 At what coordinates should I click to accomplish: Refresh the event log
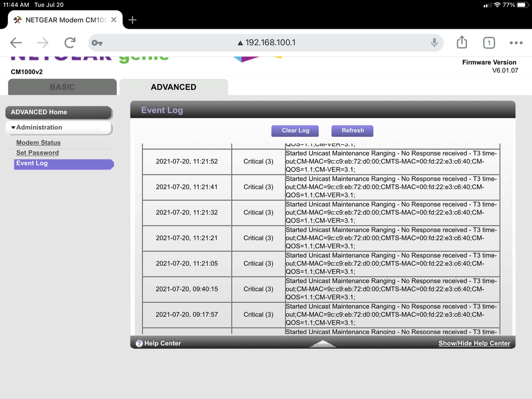352,131
